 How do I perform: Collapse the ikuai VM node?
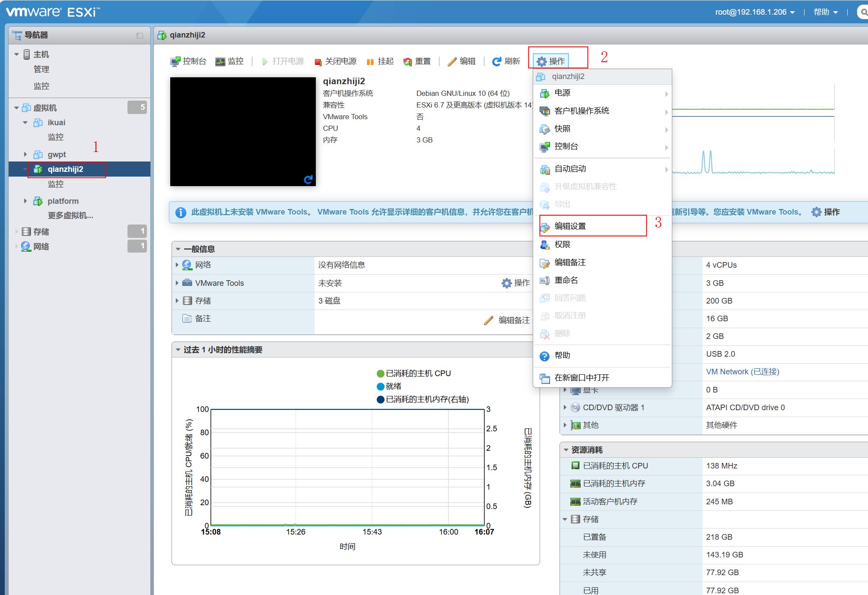coord(25,123)
